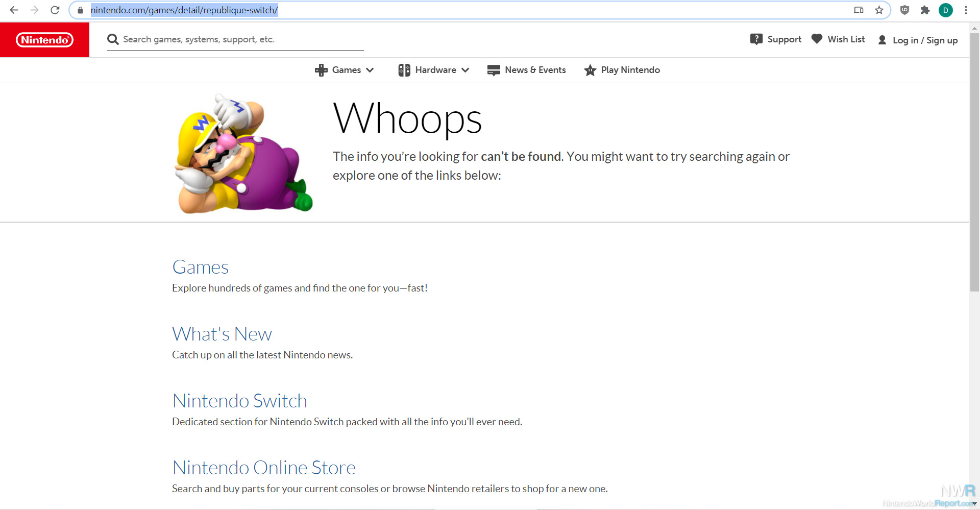
Task: Click Log in / Sign up
Action: pyautogui.click(x=925, y=40)
